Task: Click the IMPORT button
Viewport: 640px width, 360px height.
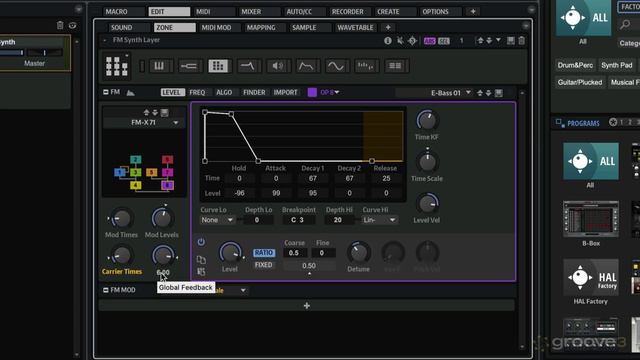Action: (x=285, y=92)
